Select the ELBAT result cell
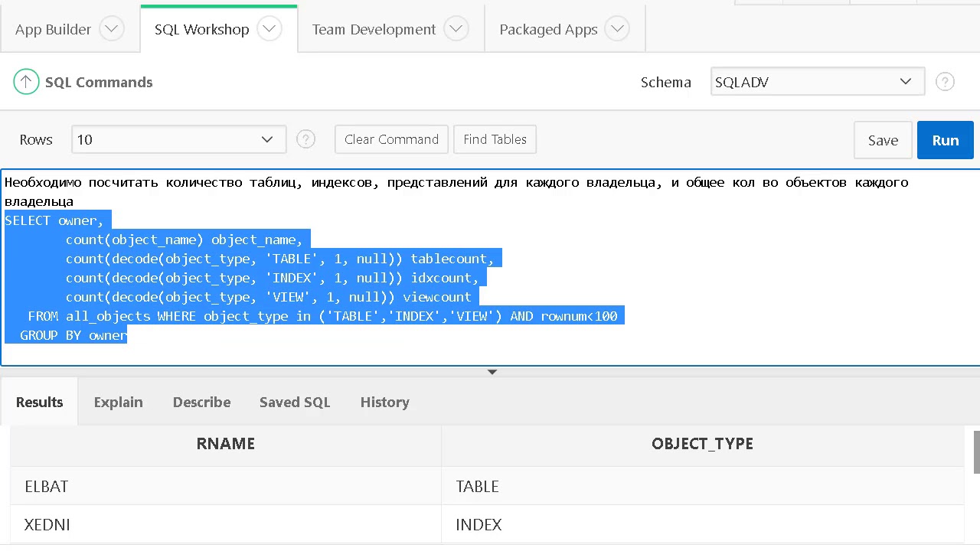 226,486
